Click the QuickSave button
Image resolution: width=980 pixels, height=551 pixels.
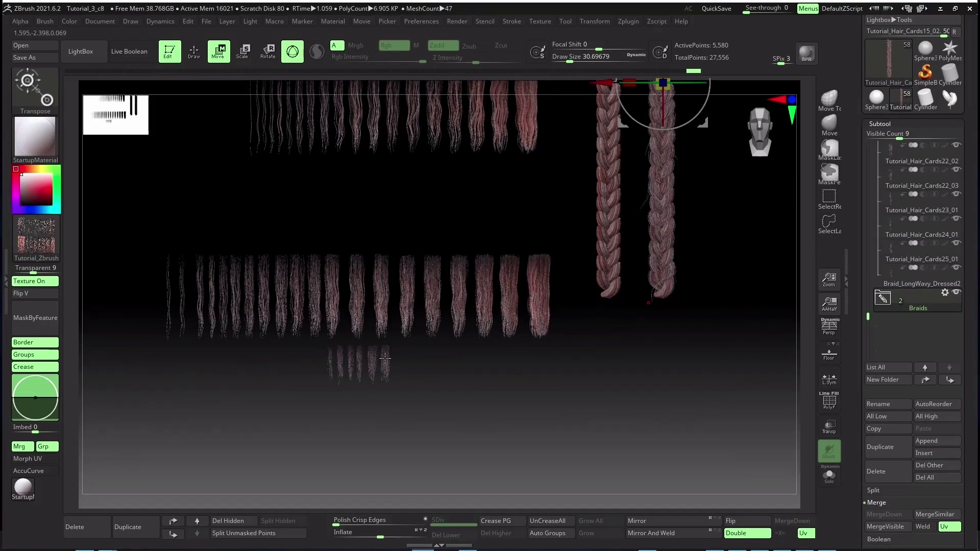[716, 9]
